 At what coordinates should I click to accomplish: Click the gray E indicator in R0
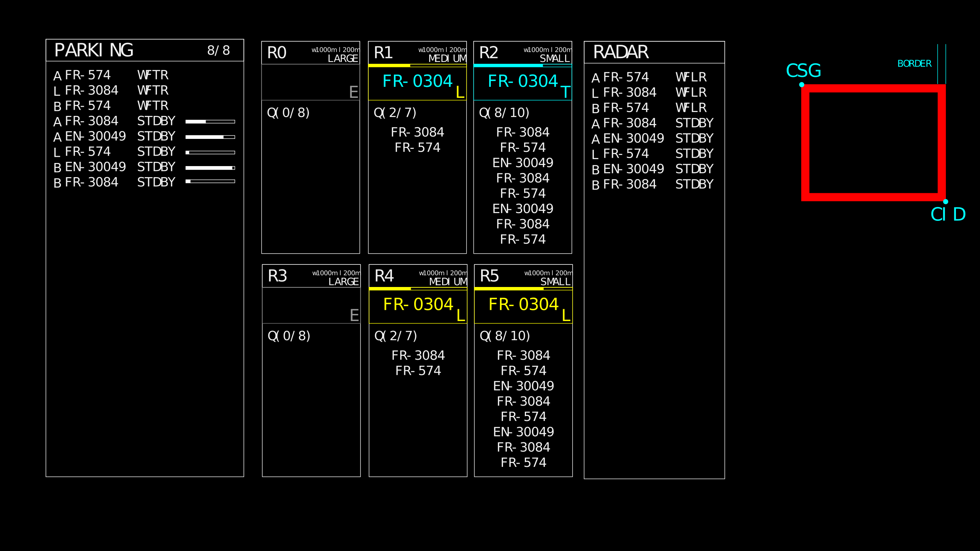pos(353,92)
